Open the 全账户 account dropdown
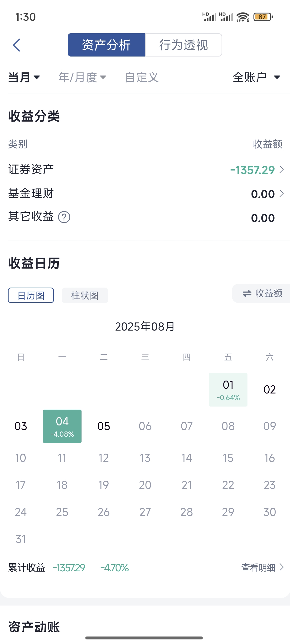 point(256,77)
